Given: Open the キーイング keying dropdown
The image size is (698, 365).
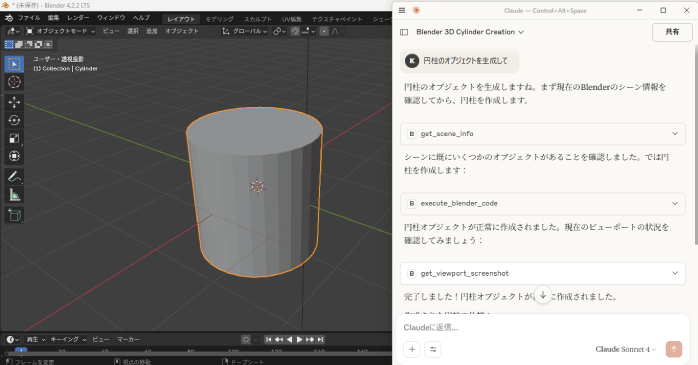Looking at the screenshot, I should [x=68, y=340].
